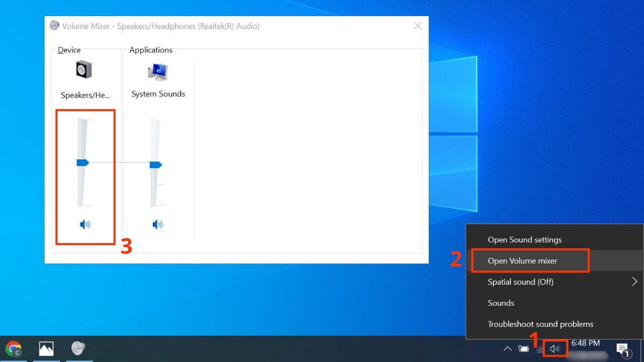Open Sound settings
644x362 pixels.
tap(524, 239)
